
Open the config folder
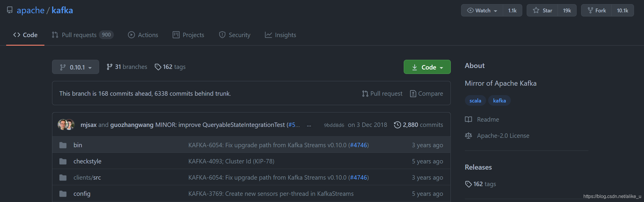(82, 194)
